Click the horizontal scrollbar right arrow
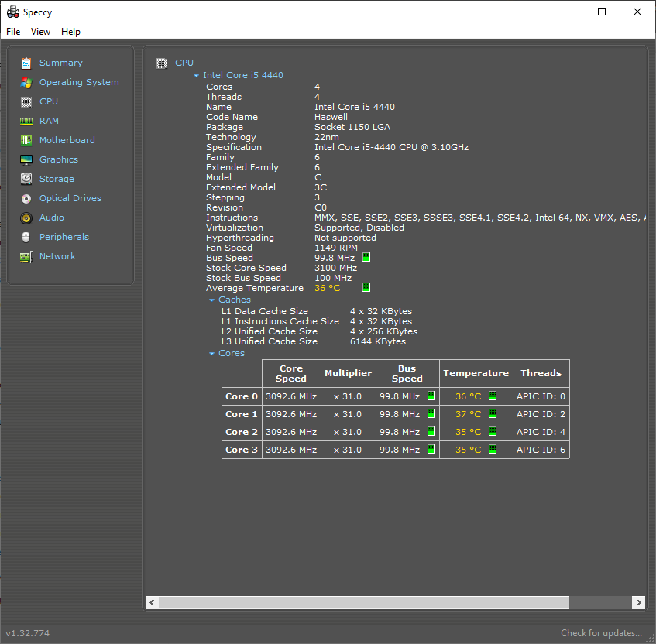The height and width of the screenshot is (644, 656). (x=638, y=603)
